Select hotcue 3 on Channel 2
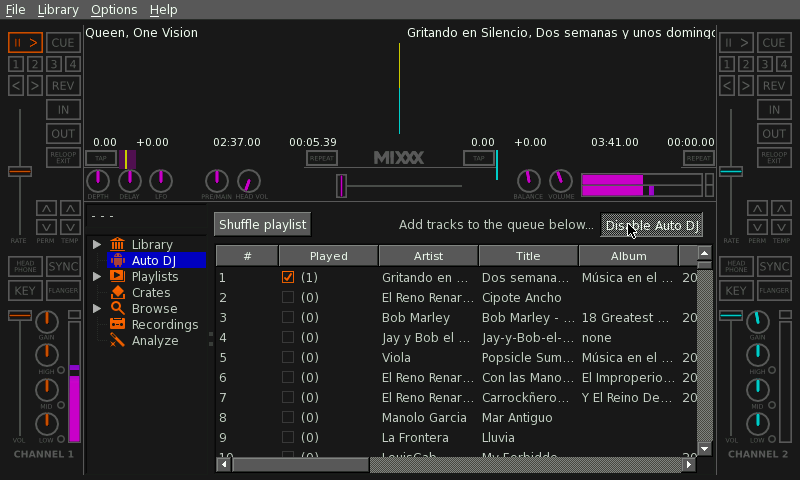 tap(765, 64)
